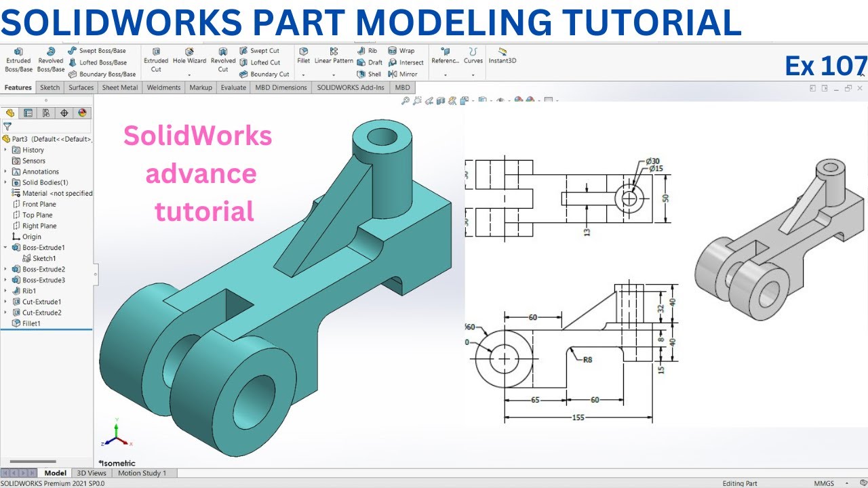Select Top Plane in feature tree
868x488 pixels.
point(32,215)
